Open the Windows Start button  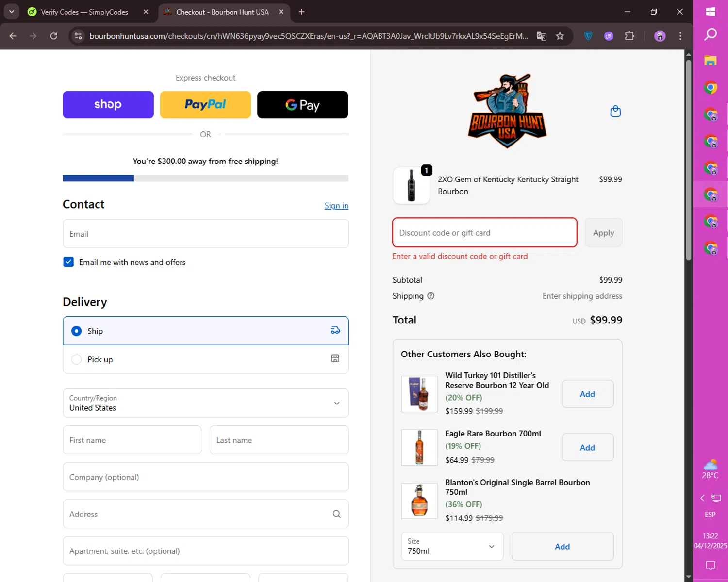pos(711,12)
